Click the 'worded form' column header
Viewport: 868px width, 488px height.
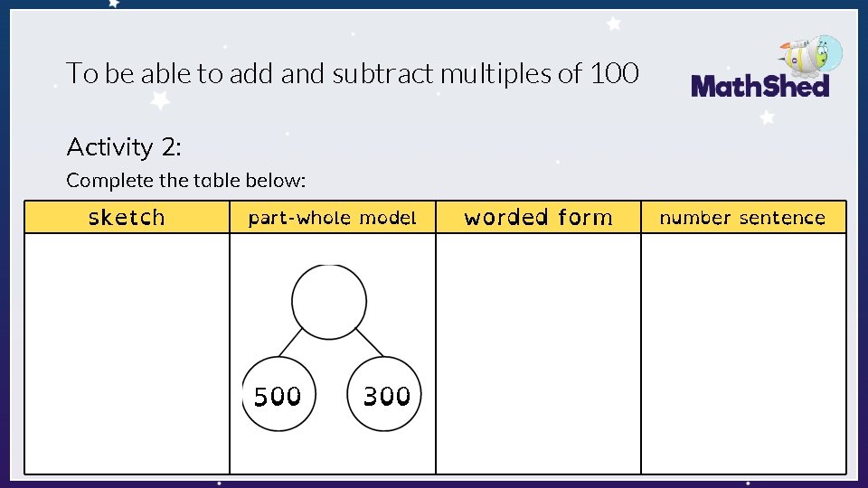[538, 217]
